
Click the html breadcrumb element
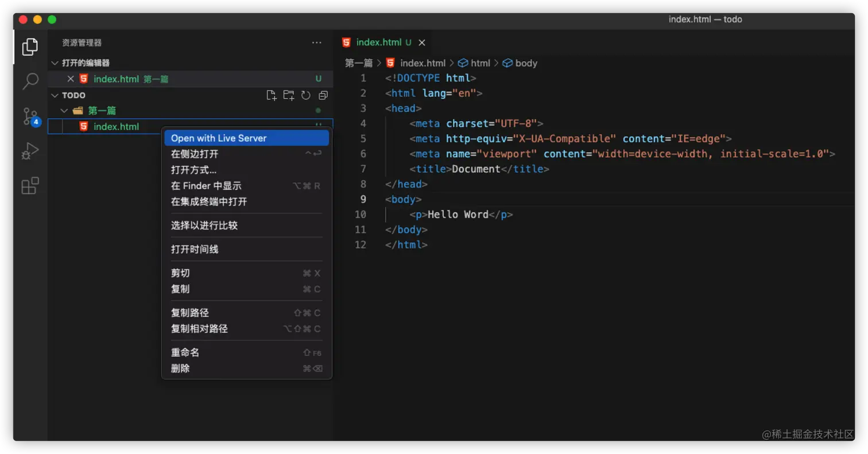[x=474, y=63]
